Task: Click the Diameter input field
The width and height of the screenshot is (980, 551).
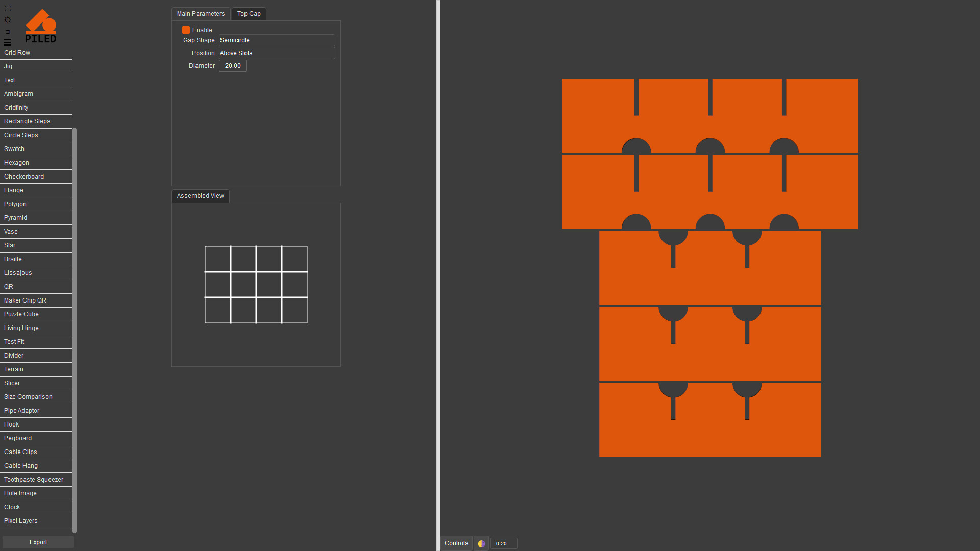Action: (233, 66)
